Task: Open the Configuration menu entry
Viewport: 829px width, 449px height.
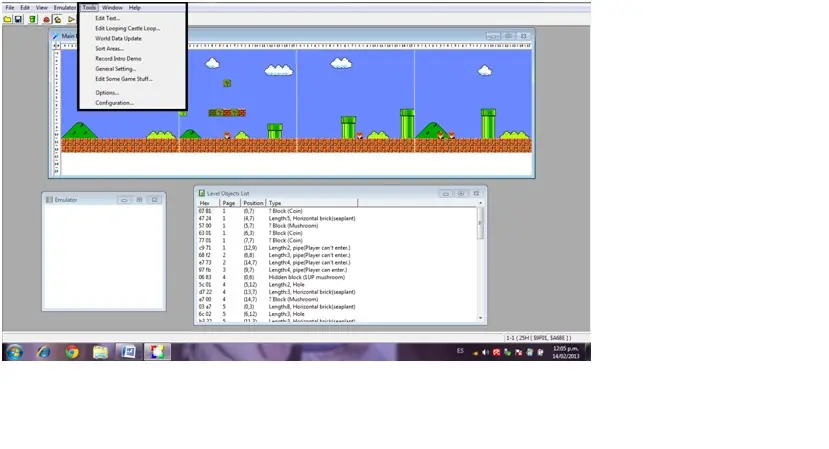Action: point(114,103)
